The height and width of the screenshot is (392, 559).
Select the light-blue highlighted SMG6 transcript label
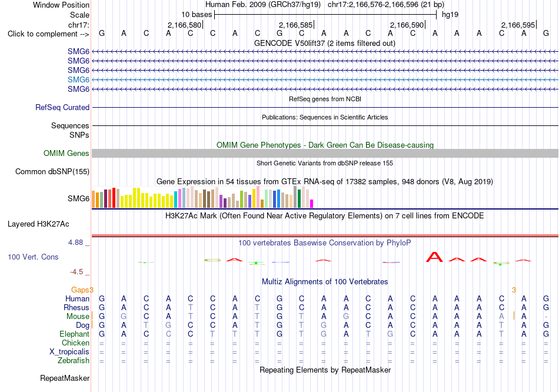point(78,79)
